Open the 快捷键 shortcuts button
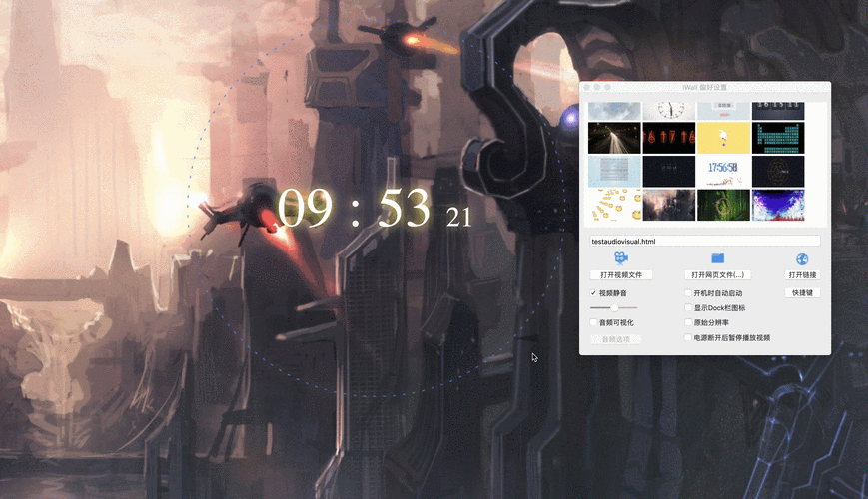Viewport: 868px width, 499px height. pos(802,293)
